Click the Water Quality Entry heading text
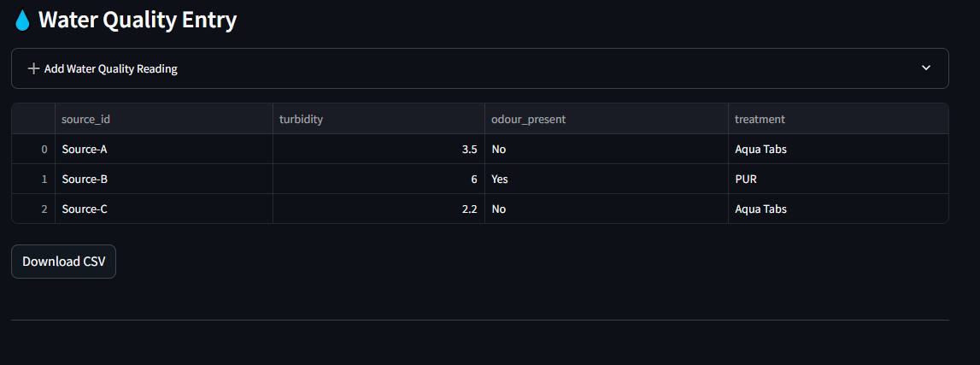 138,21
